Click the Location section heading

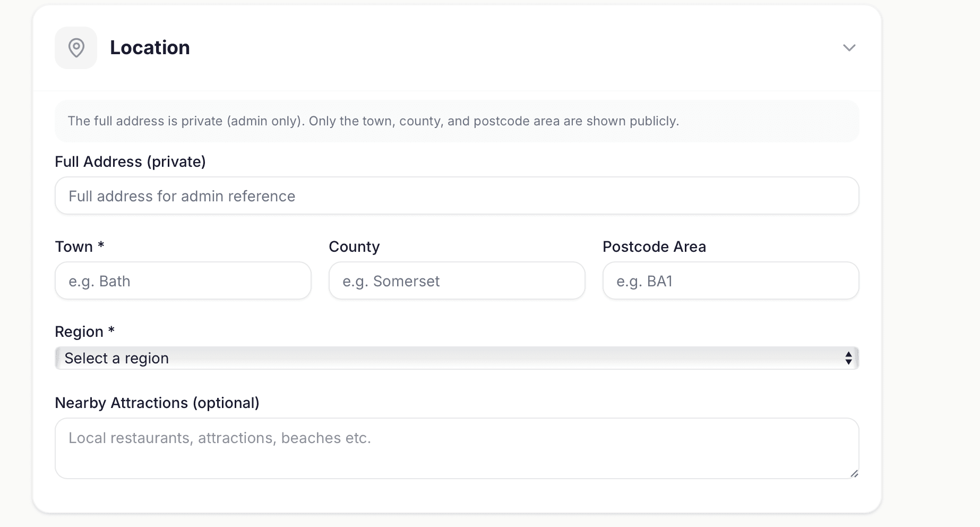pyautogui.click(x=150, y=48)
